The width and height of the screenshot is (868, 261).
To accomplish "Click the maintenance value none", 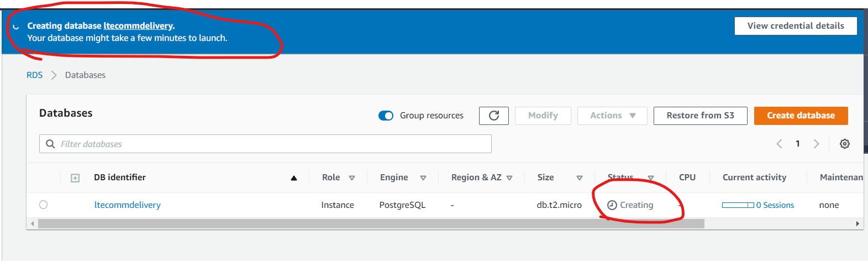I will coord(829,205).
